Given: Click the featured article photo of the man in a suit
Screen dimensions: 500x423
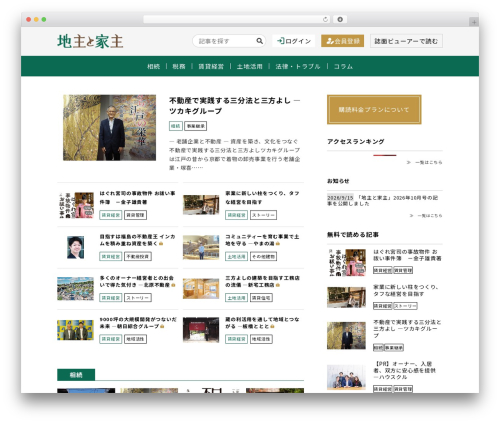Looking at the screenshot, I should (109, 128).
